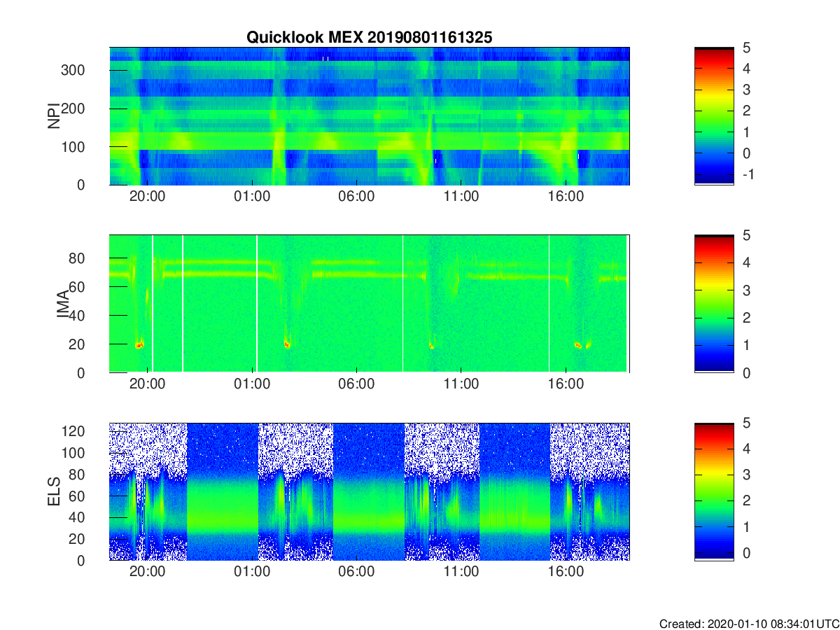840x630 pixels.
Task: Click the 16:00 tick under ELS plot
Action: pyautogui.click(x=566, y=571)
